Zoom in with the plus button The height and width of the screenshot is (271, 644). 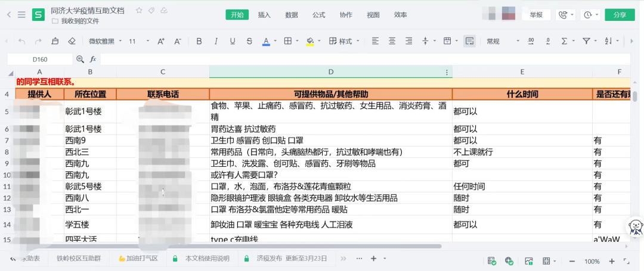pyautogui.click(x=612, y=261)
